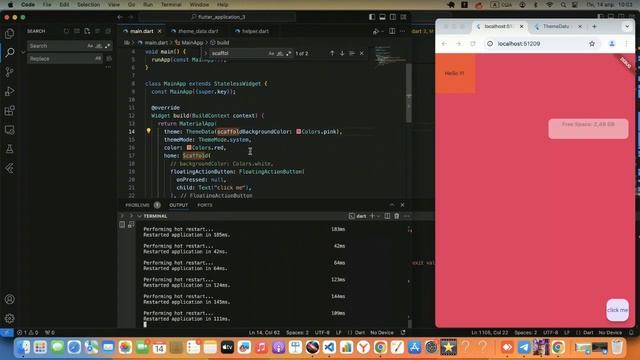
Task: Close the find widget
Action: pos(362,53)
